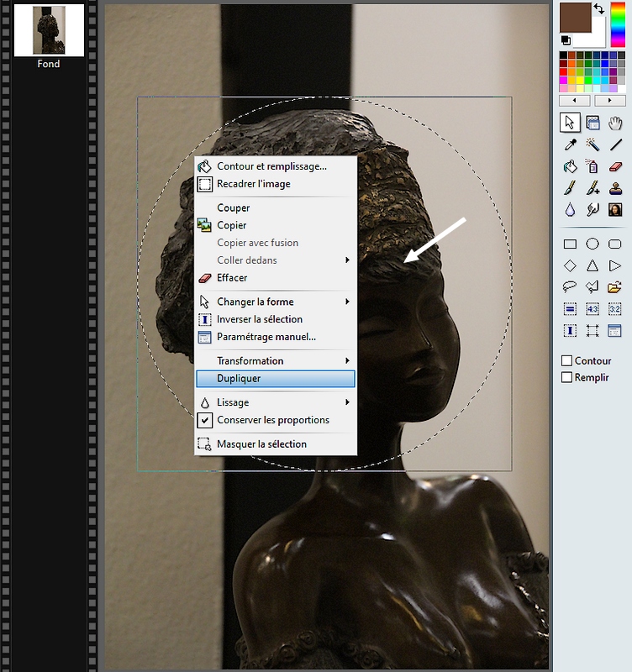Select the arrow Selection tool in palette
Screen dimensions: 632x672
[570, 123]
